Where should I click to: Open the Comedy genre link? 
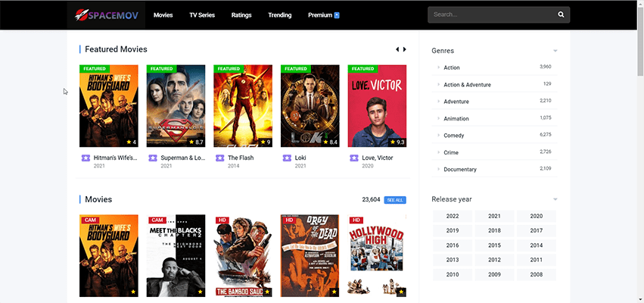(x=454, y=136)
